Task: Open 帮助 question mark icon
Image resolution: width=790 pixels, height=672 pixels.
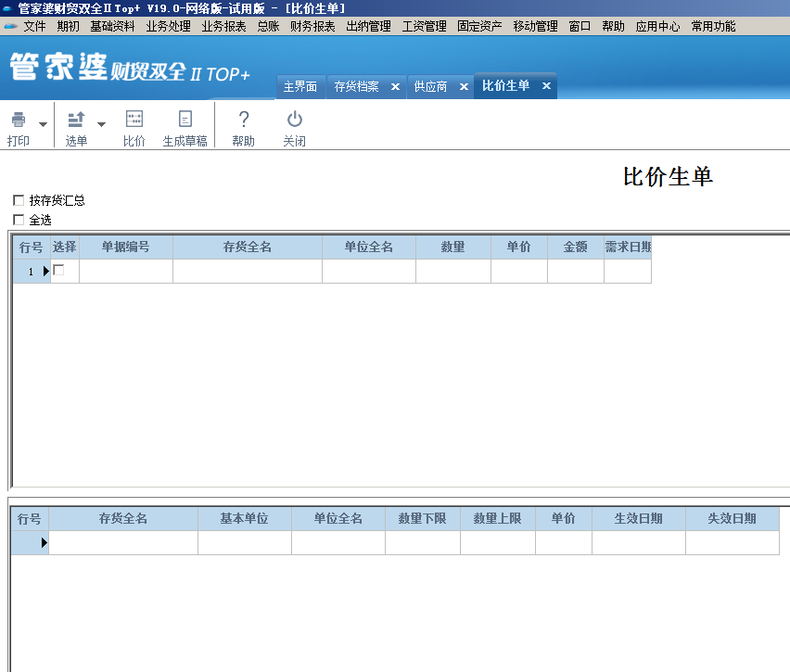Action: (243, 120)
